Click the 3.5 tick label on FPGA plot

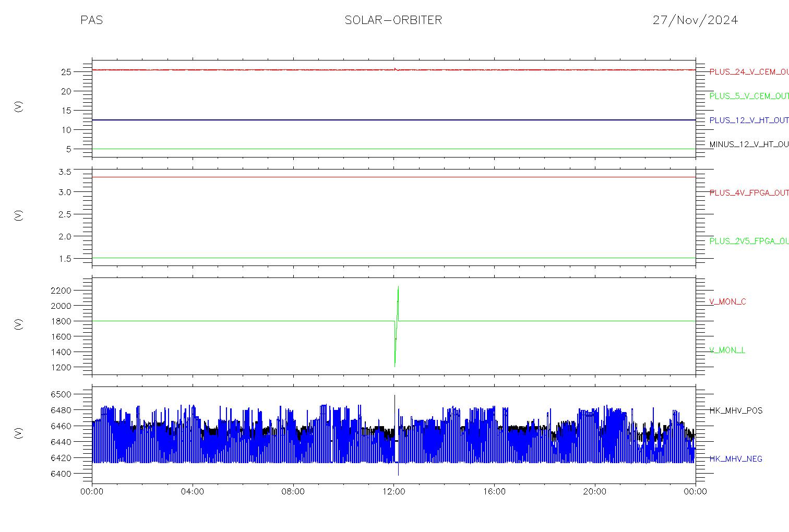point(64,172)
